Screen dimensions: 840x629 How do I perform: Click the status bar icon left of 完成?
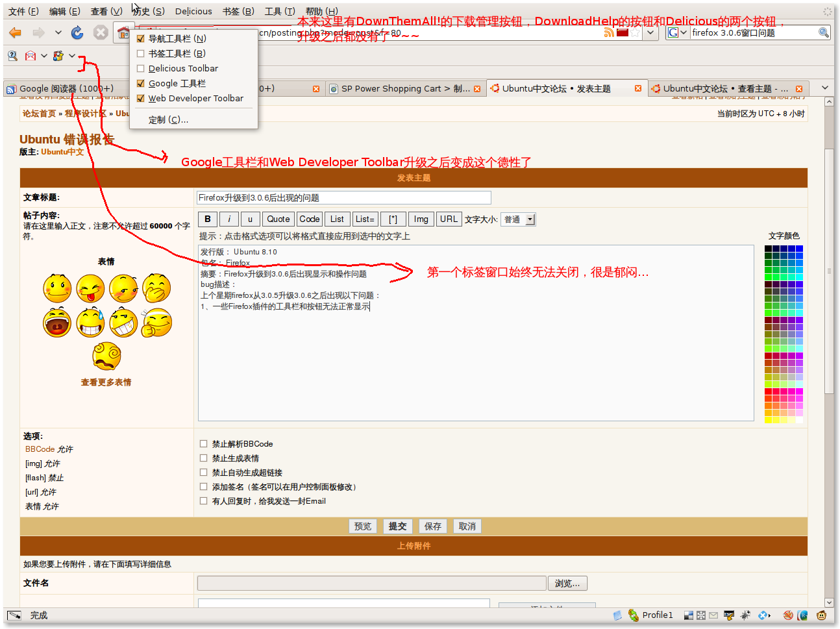click(14, 615)
